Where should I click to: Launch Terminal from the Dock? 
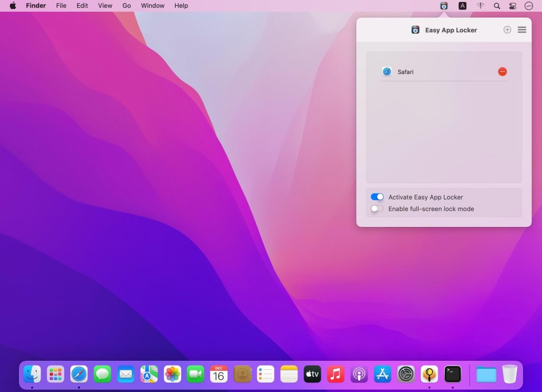pos(452,374)
